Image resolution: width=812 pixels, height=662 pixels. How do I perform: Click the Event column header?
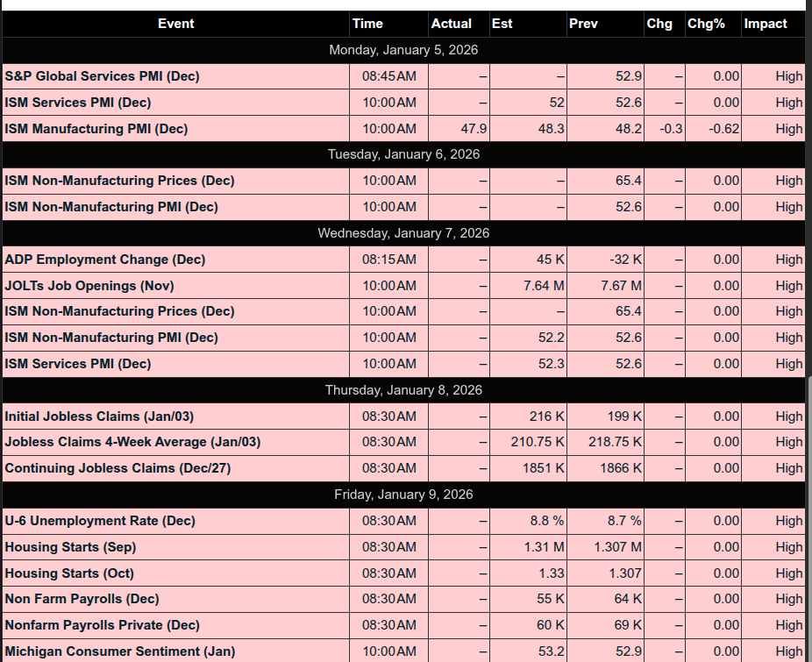pyautogui.click(x=175, y=24)
